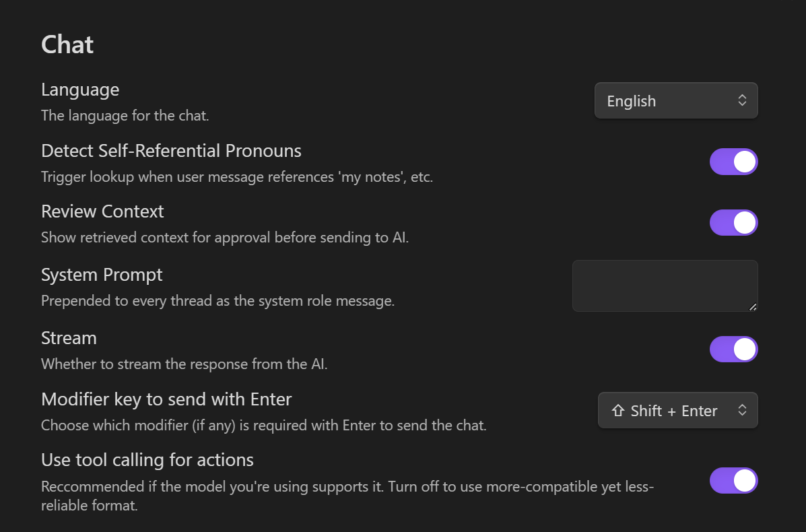Viewport: 806px width, 532px height.
Task: Disable Detect Self-Referential Pronouns toggle
Action: [733, 162]
